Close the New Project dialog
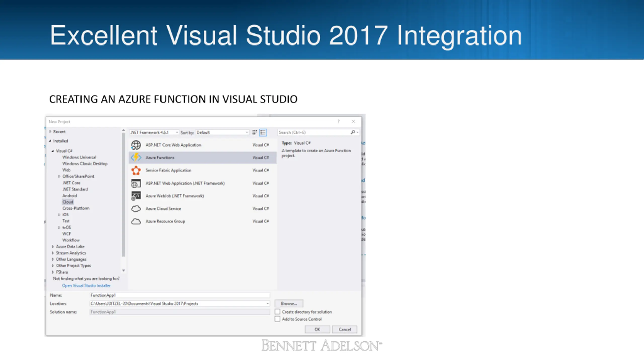 pyautogui.click(x=353, y=122)
